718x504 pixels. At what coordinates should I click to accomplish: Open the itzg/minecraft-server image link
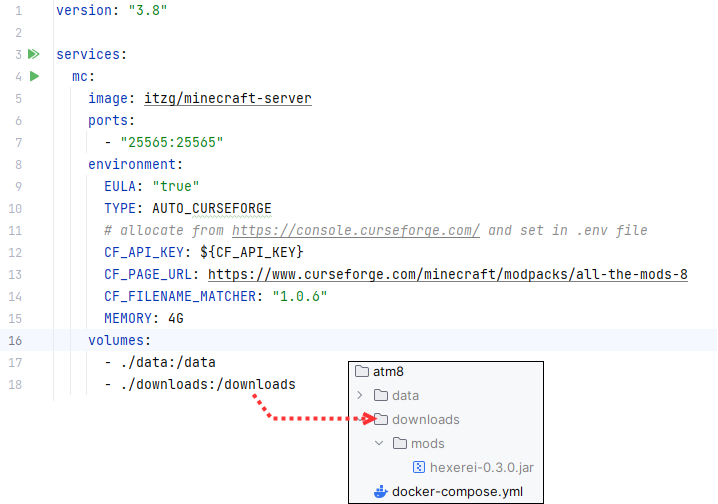tap(228, 99)
